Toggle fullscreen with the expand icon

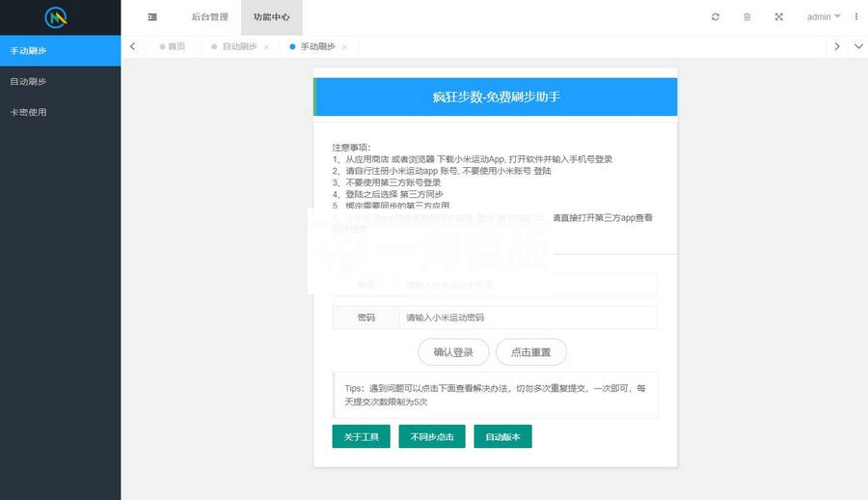click(778, 17)
